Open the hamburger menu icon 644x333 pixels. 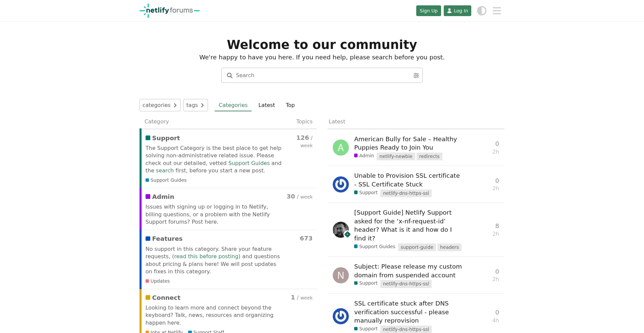tap(497, 11)
